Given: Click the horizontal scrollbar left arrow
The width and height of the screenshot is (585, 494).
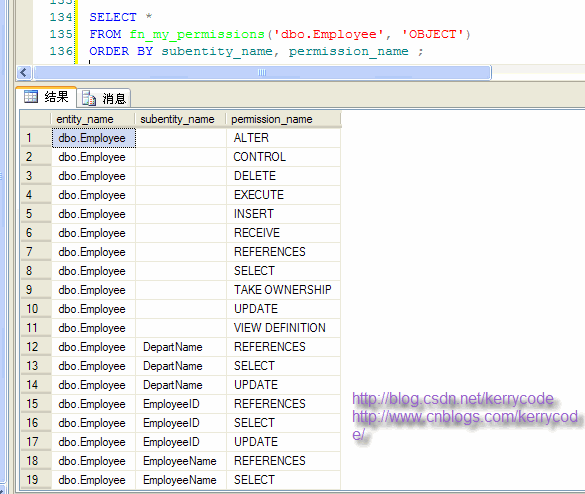Looking at the screenshot, I should (x=24, y=72).
